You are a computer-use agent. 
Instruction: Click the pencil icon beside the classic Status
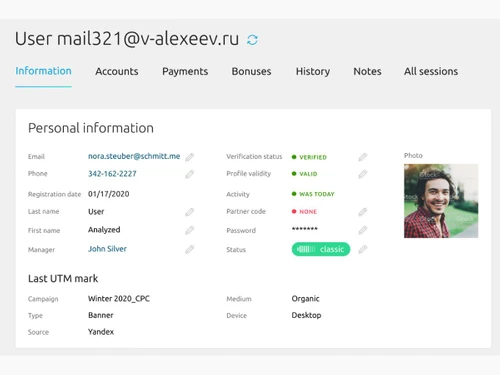pyautogui.click(x=363, y=249)
